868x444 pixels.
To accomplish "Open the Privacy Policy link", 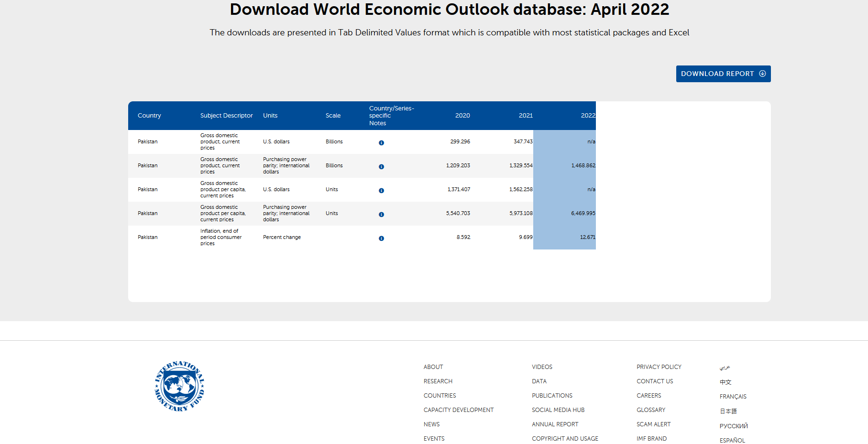I will pos(659,367).
